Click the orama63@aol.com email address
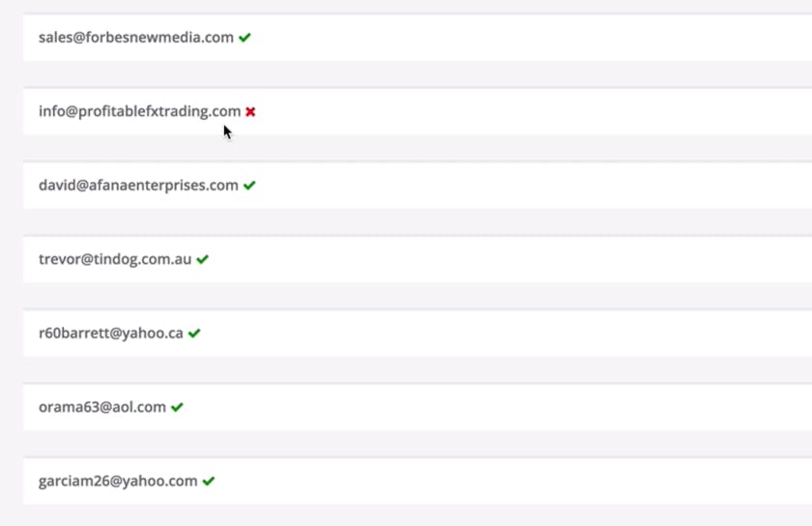This screenshot has height=526, width=812. 102,407
